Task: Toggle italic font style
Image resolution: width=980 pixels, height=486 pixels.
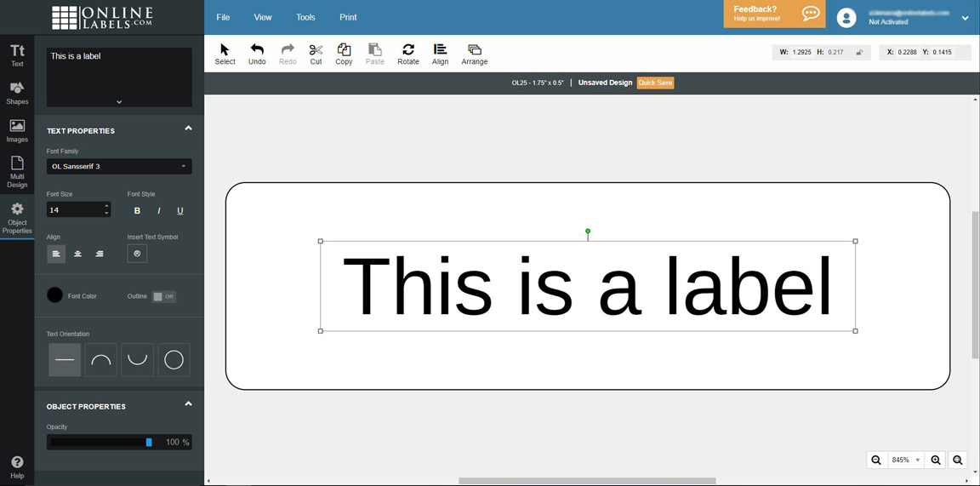Action: pos(159,211)
